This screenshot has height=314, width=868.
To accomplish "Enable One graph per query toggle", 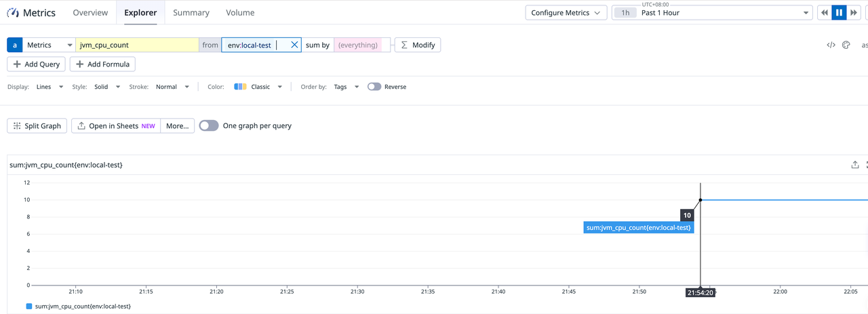I will [209, 125].
